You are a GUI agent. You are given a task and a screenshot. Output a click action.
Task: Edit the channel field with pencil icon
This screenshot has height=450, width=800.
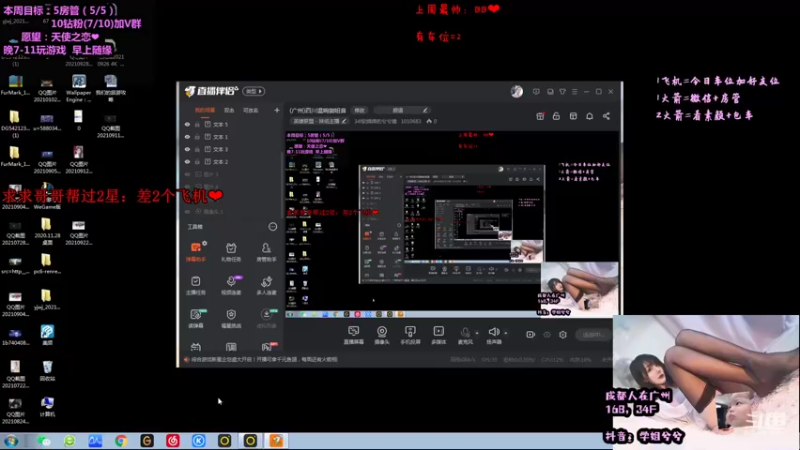click(x=402, y=110)
